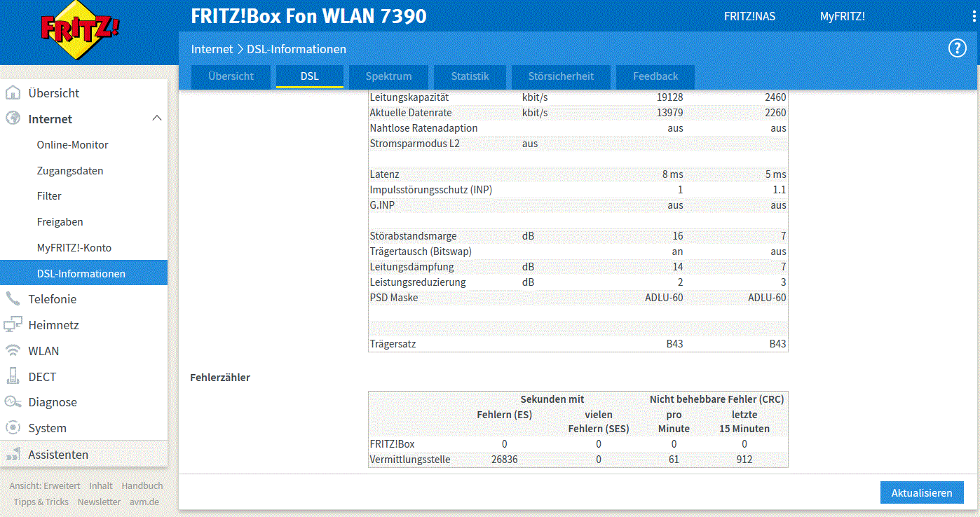This screenshot has width=980, height=517.
Task: Select DSL-Informationen in sidebar
Action: pos(84,273)
